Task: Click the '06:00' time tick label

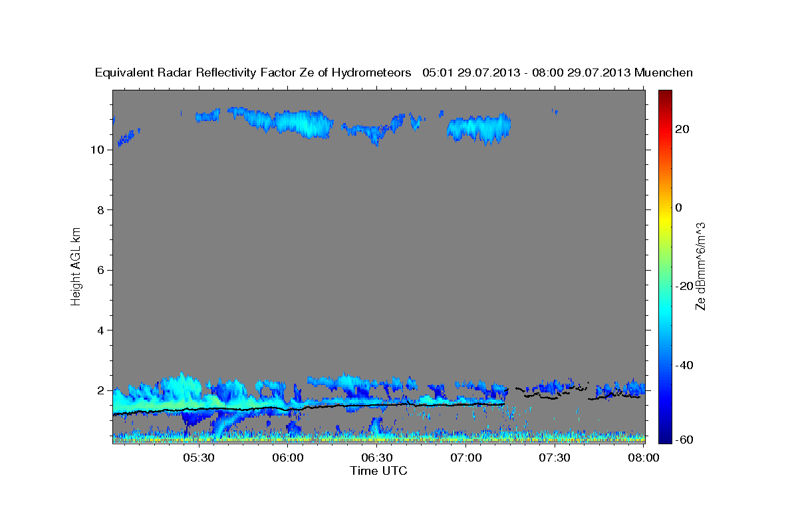Action: click(x=288, y=458)
